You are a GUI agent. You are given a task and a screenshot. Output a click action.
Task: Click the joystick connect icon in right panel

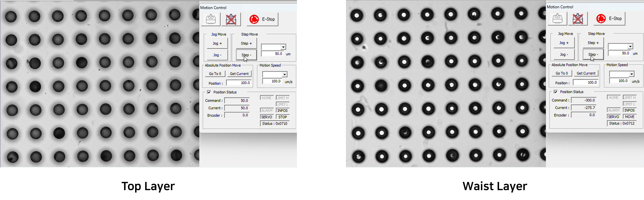557,19
